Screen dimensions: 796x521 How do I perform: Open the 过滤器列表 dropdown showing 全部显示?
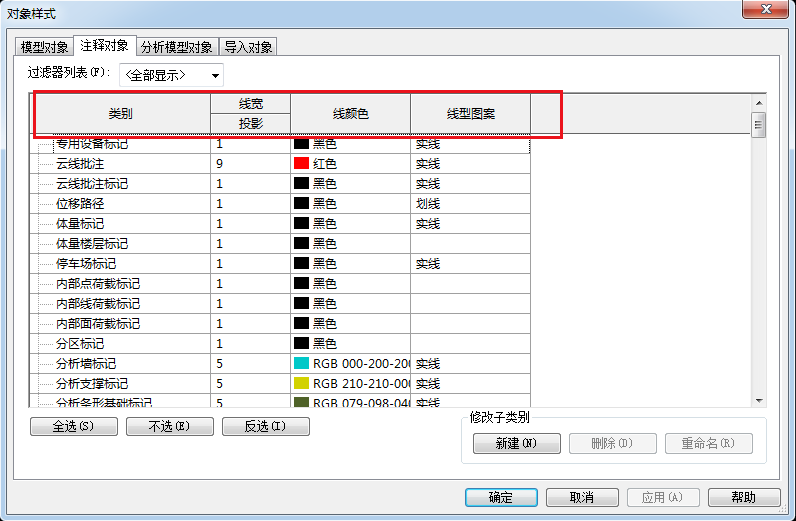[x=172, y=75]
